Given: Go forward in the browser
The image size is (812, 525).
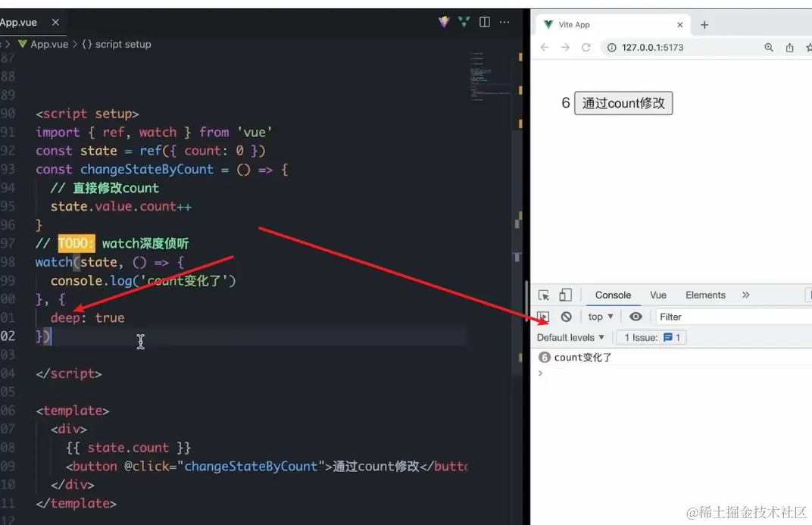Looking at the screenshot, I should [x=565, y=47].
